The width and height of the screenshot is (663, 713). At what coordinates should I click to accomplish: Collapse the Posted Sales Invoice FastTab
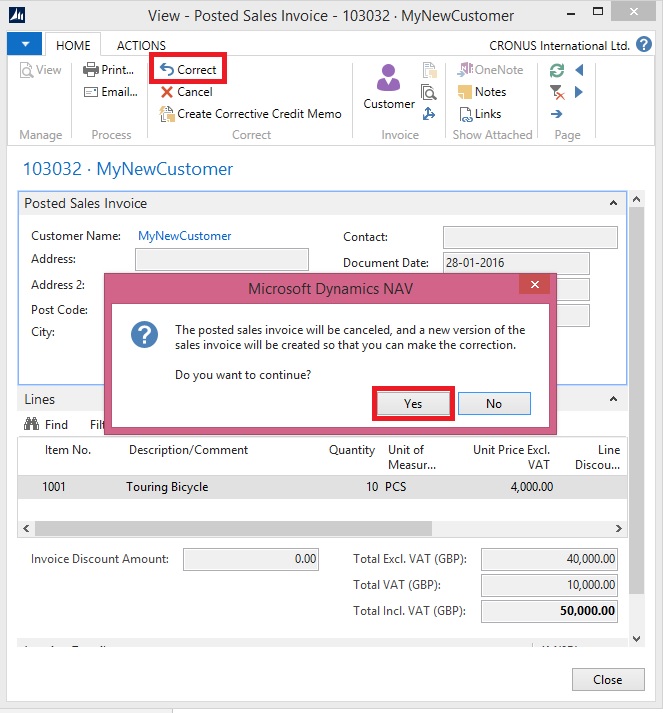pos(613,204)
